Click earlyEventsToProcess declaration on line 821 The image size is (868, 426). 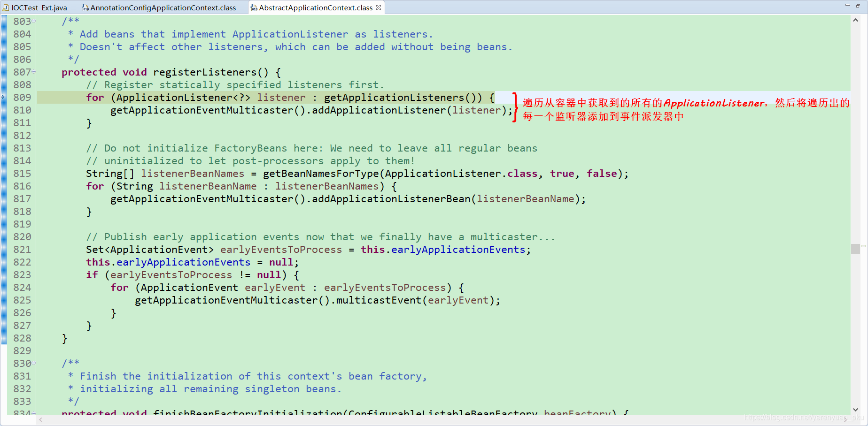[281, 250]
